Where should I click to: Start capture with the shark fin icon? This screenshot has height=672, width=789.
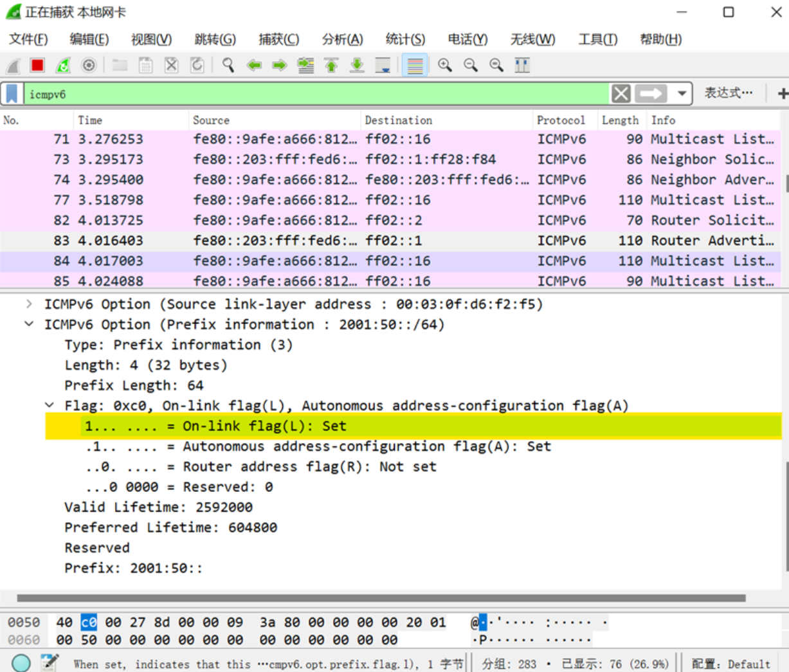[13, 66]
